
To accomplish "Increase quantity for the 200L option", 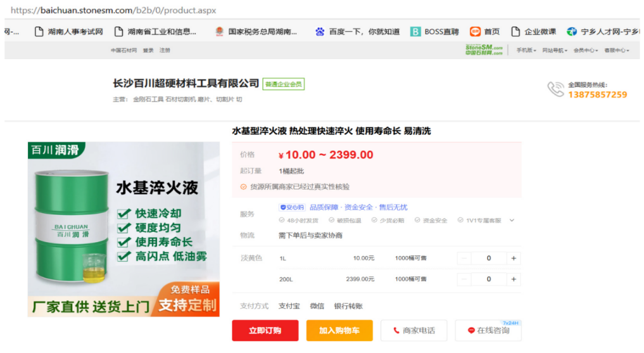I will [x=513, y=279].
